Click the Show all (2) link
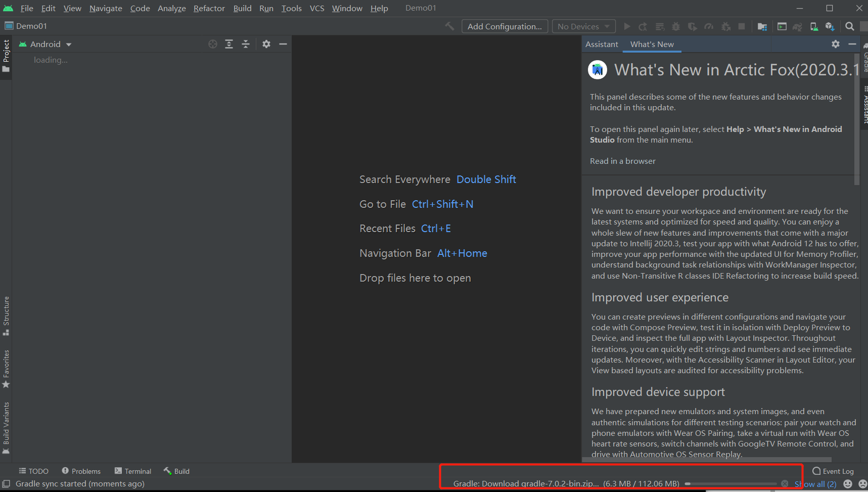868x492 pixels. tap(815, 484)
